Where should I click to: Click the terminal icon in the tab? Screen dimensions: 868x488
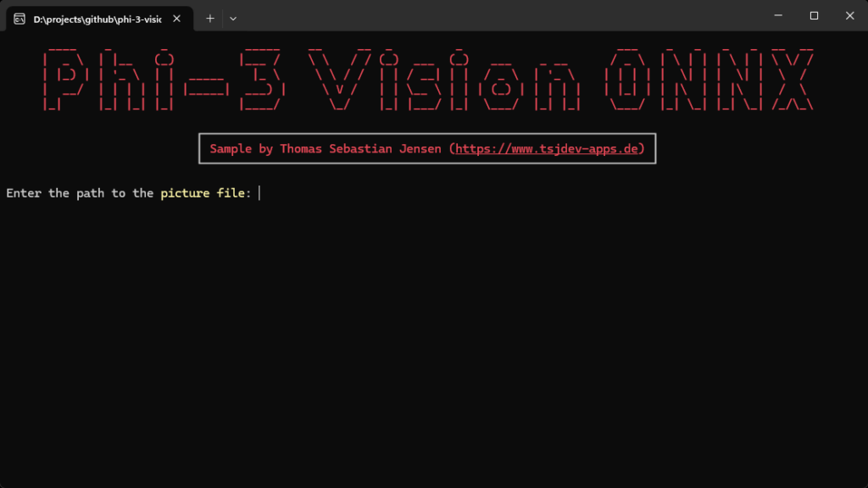(x=19, y=18)
